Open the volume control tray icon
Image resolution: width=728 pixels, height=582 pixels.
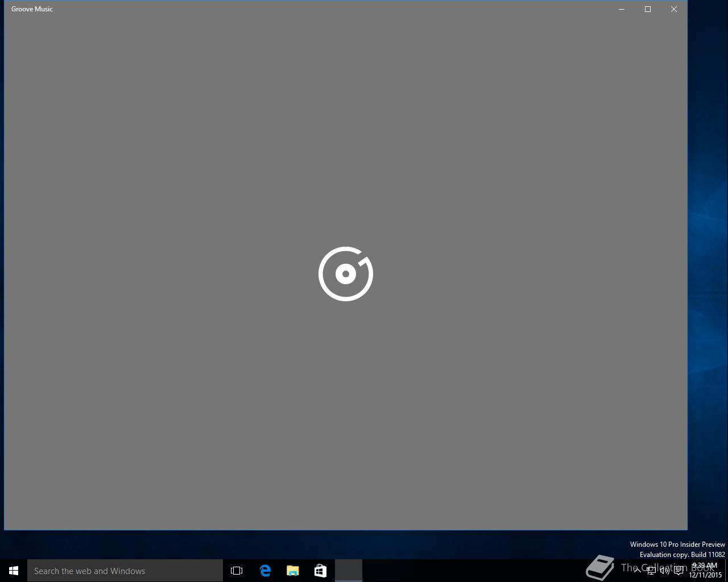click(665, 571)
